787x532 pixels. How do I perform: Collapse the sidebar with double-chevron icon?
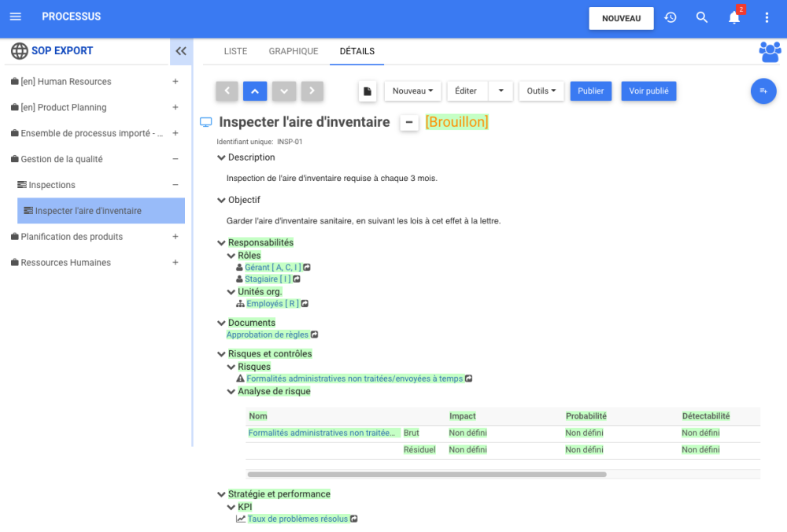click(x=181, y=50)
